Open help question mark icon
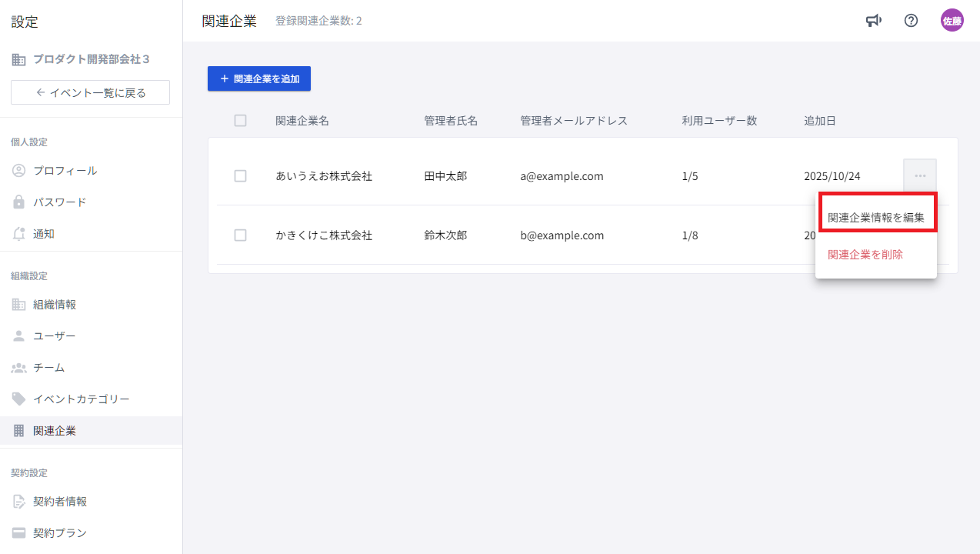This screenshot has width=980, height=554. click(911, 21)
